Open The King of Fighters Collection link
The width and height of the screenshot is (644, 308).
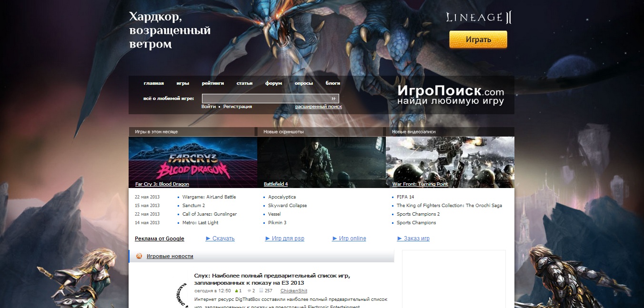pos(449,206)
